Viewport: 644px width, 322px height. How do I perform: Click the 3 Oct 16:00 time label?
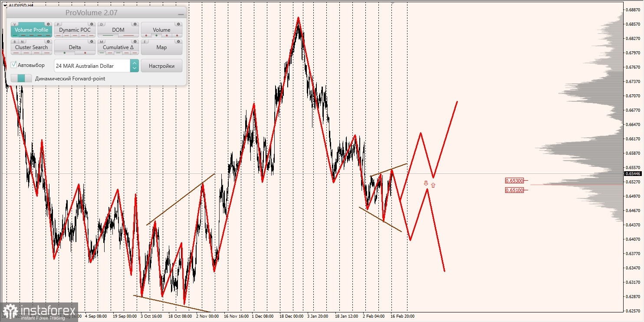151,316
